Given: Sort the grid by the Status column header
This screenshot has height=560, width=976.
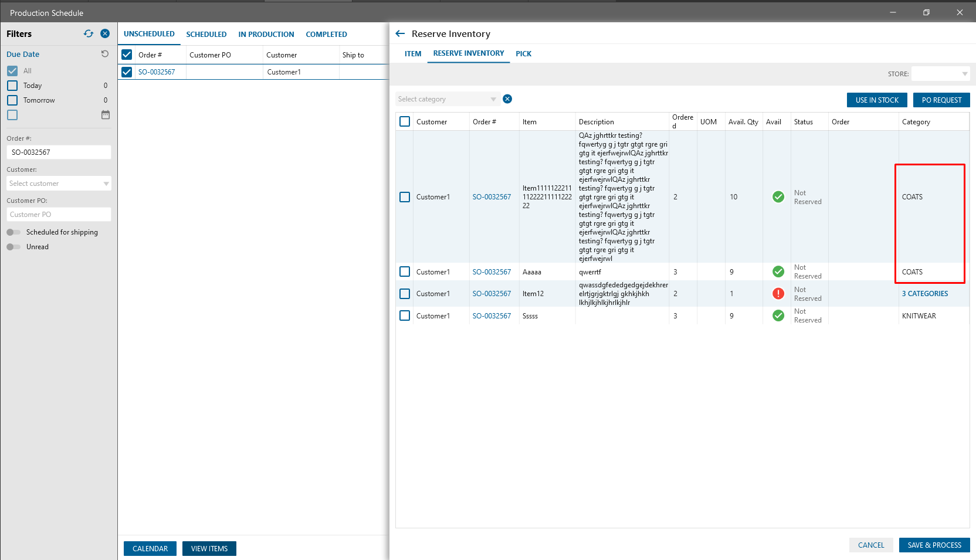Looking at the screenshot, I should pyautogui.click(x=804, y=122).
